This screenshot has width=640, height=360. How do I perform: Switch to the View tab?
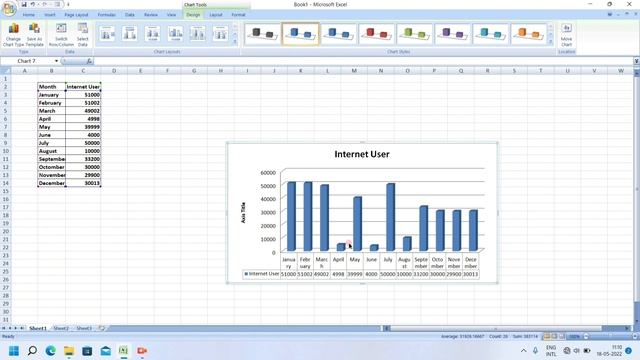click(x=171, y=15)
